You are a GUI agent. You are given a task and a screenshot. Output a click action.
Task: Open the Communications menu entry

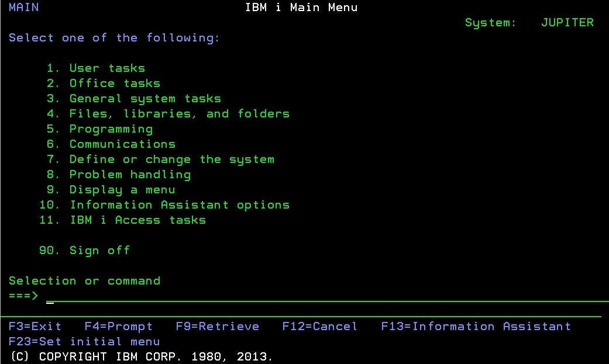[122, 144]
